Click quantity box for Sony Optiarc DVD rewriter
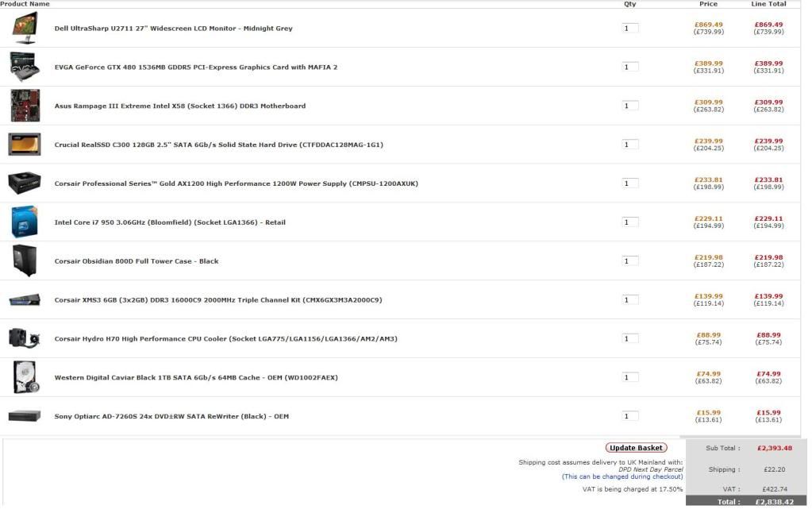The height and width of the screenshot is (517, 812). coord(629,416)
